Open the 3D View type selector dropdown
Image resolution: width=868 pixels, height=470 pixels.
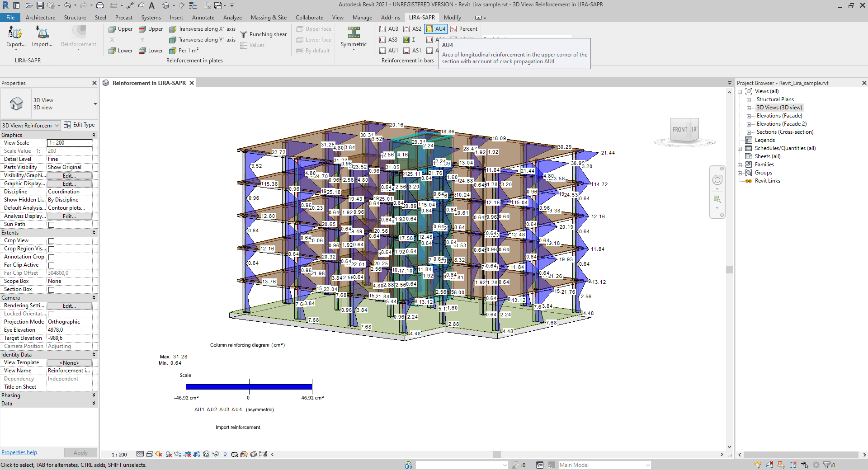coord(95,104)
